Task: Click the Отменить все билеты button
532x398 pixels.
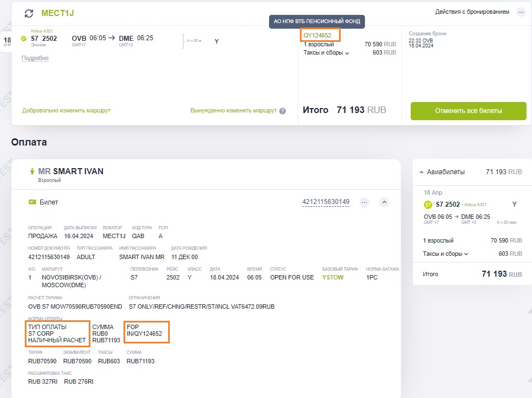Action: (468, 111)
